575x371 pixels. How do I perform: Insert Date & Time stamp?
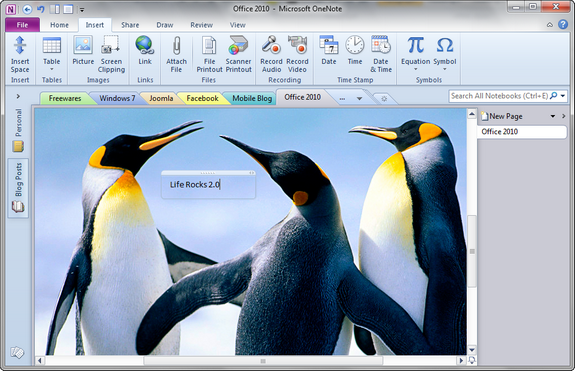[x=381, y=54]
